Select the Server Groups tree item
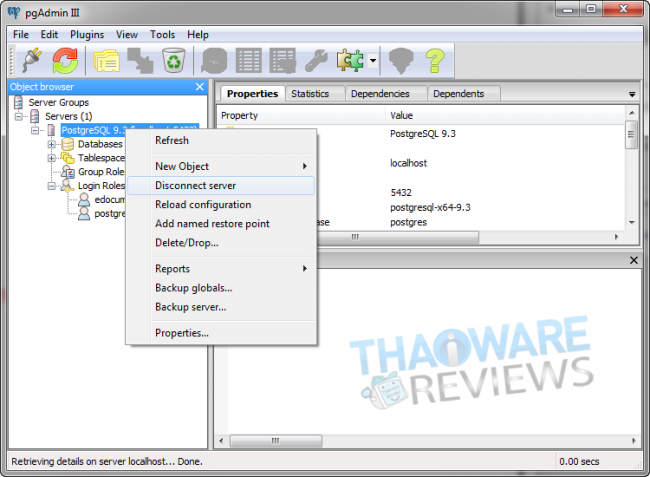Screen dimensions: 650x477 click(x=58, y=102)
